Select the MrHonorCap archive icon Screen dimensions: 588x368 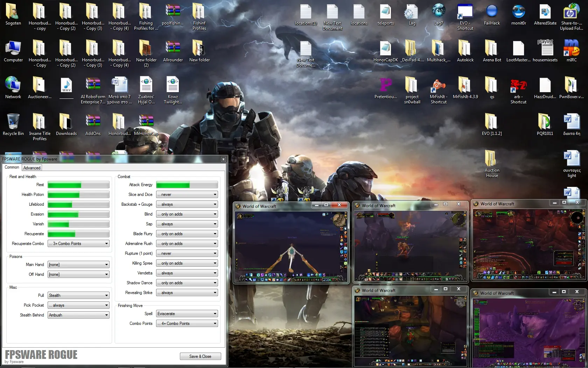[x=146, y=125]
